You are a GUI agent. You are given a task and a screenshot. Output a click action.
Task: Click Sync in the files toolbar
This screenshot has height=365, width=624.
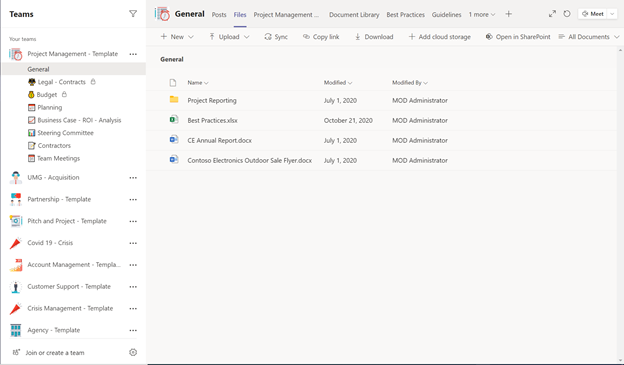point(276,37)
